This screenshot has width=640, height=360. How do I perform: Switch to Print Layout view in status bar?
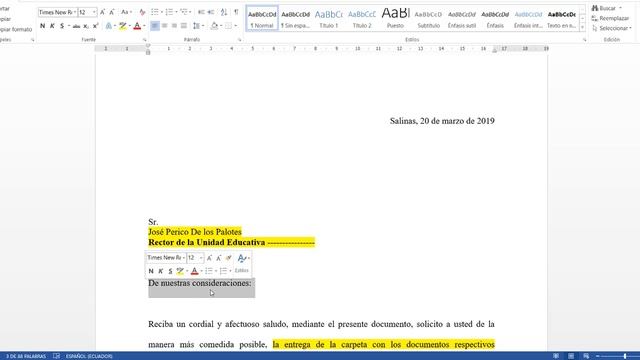tap(571, 356)
